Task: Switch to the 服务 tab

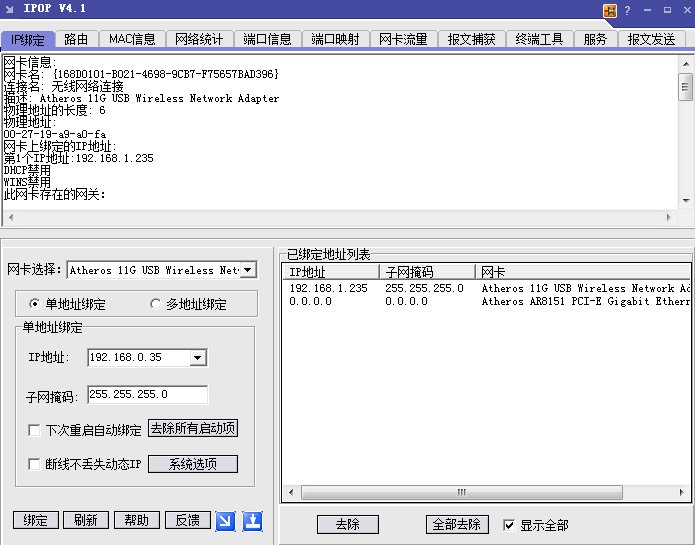Action: click(x=595, y=39)
